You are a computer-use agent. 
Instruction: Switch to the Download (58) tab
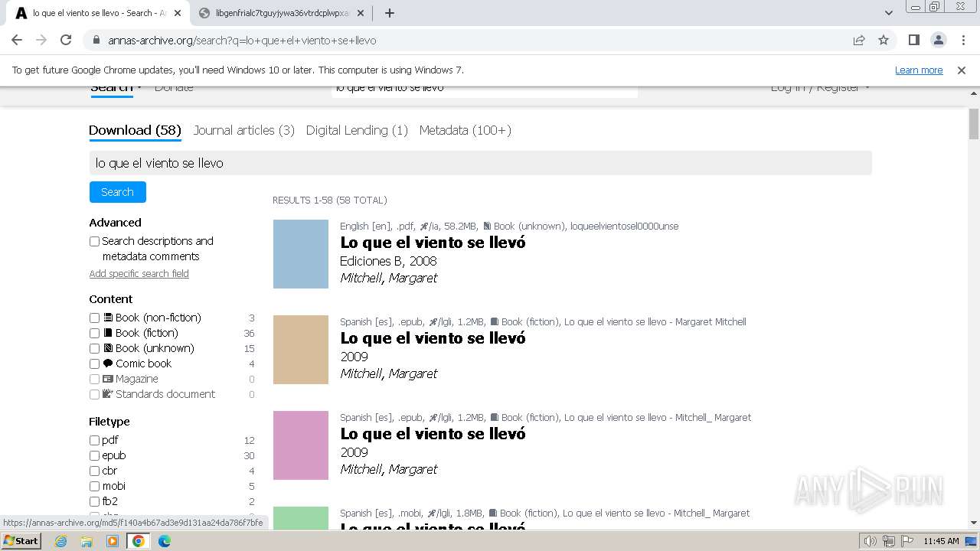135,130
